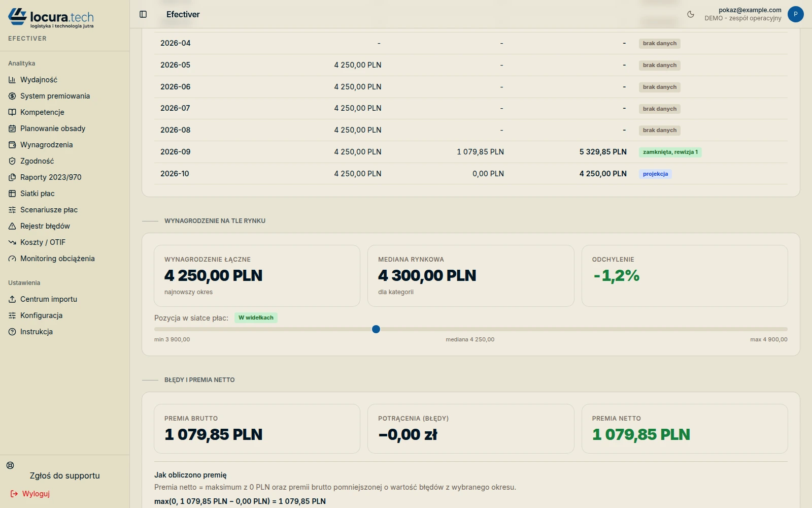Image resolution: width=812 pixels, height=508 pixels.
Task: Click the -1,2% deviation value
Action: pyautogui.click(x=616, y=275)
